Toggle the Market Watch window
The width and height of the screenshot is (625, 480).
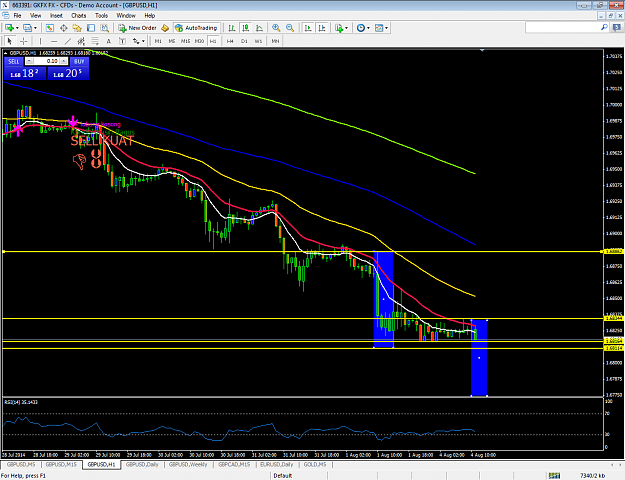tap(49, 28)
